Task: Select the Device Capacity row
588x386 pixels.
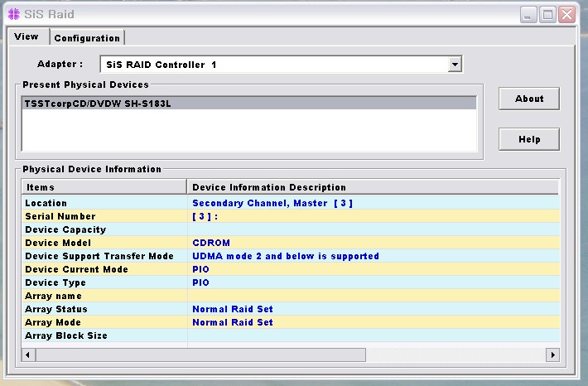Action: tap(291, 229)
